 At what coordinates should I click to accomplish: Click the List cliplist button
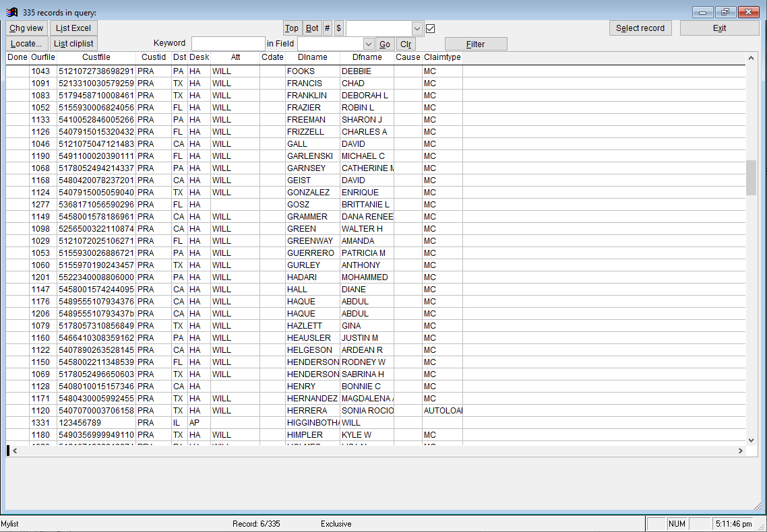tap(73, 44)
